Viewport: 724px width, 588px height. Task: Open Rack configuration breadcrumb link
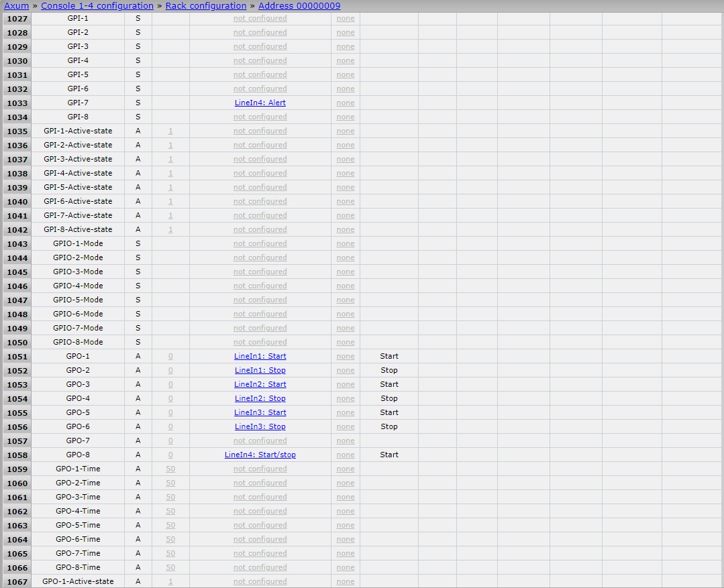coord(206,6)
